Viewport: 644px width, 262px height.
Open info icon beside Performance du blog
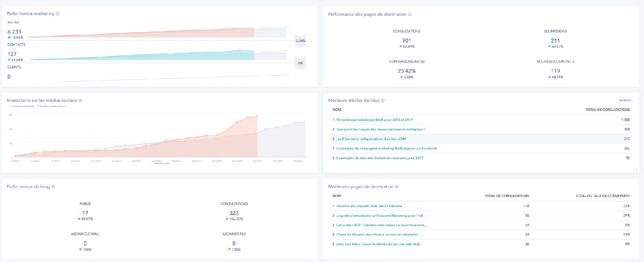click(53, 187)
